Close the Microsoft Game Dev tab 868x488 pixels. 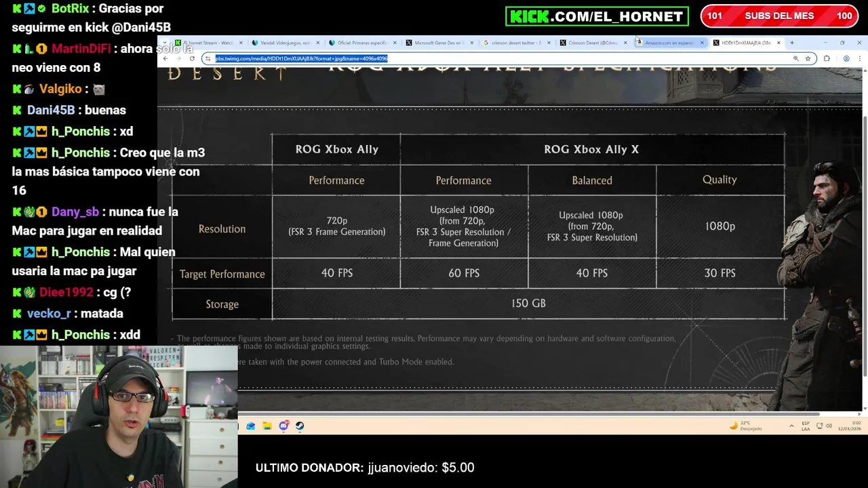click(x=471, y=43)
